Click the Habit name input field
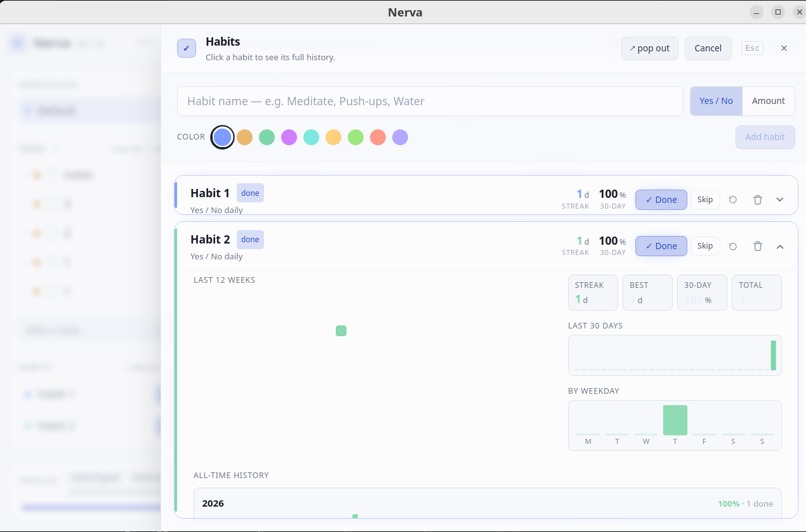The width and height of the screenshot is (806, 532). 430,101
